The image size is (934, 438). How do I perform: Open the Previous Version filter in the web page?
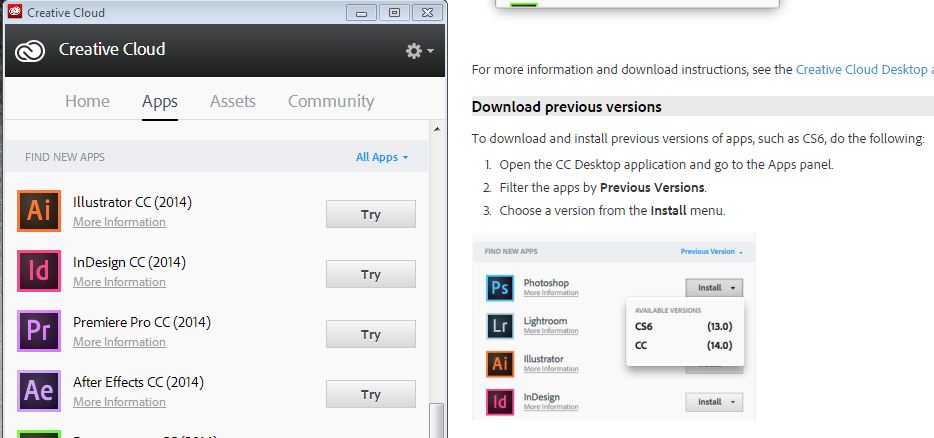712,251
